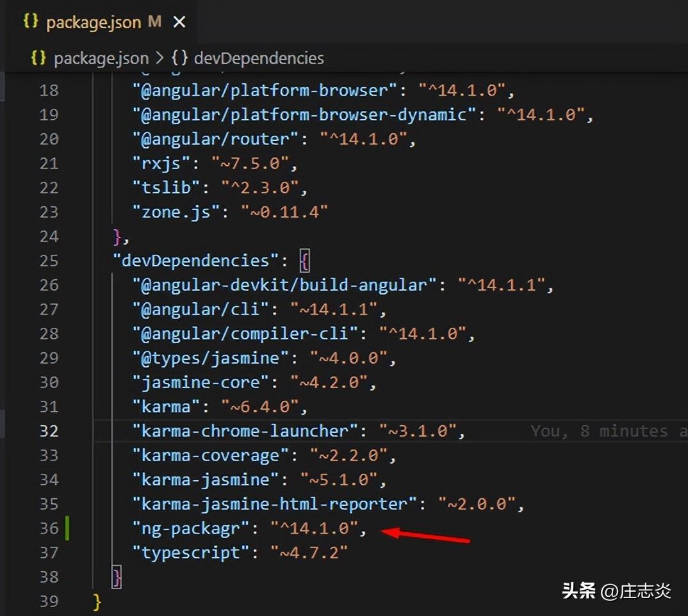Viewport: 688px width, 616px height.
Task: Click the highlighted opening brace after devDependencies
Action: (x=304, y=261)
